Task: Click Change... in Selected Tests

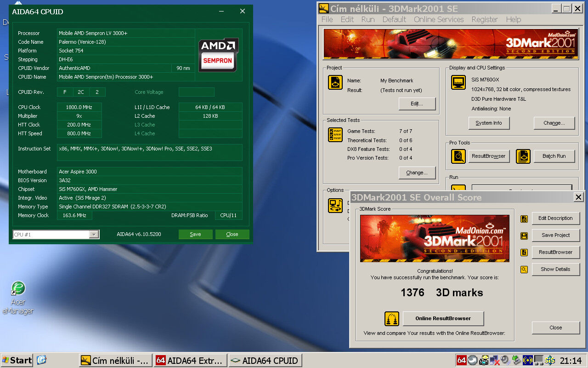Action: pyautogui.click(x=417, y=172)
